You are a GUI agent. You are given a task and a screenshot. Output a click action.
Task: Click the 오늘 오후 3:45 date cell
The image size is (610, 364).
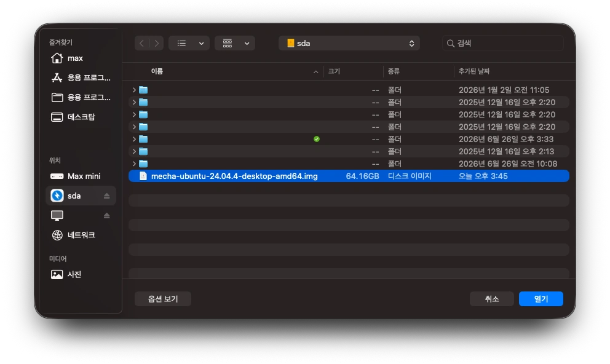point(483,176)
